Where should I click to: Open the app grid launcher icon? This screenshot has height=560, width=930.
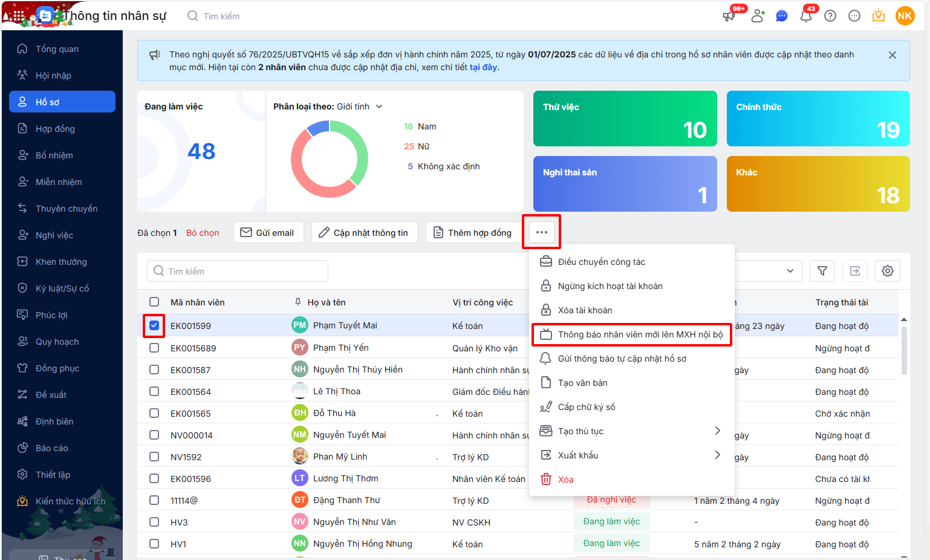tap(18, 16)
